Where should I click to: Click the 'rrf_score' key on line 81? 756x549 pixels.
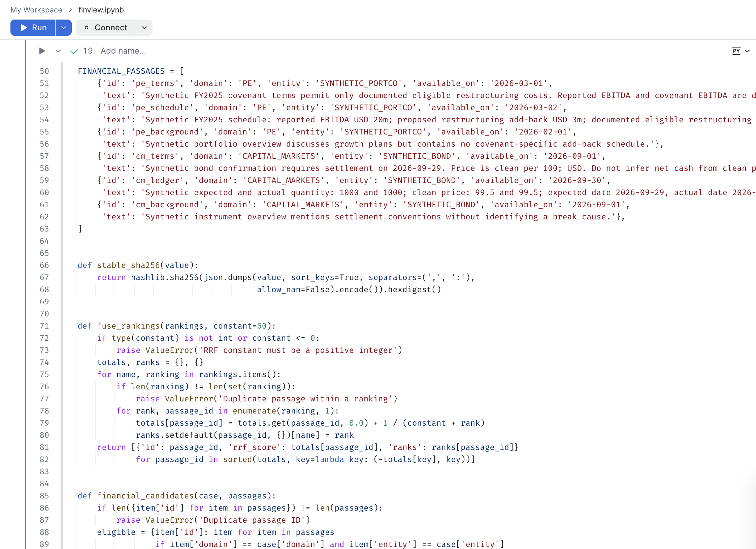pyautogui.click(x=254, y=447)
